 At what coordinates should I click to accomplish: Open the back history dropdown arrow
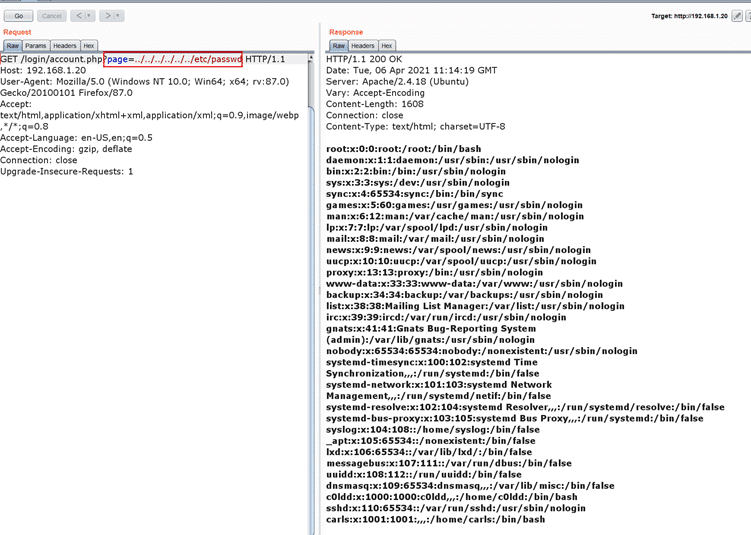(x=90, y=16)
